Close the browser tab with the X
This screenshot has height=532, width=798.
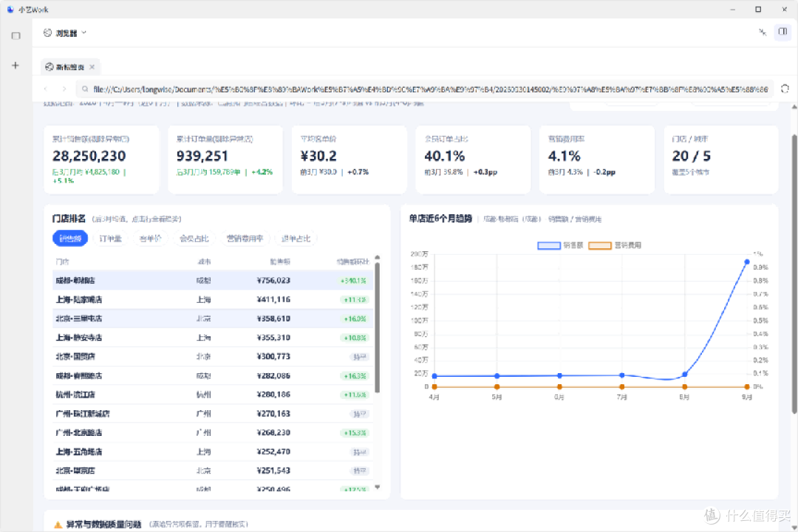click(x=92, y=66)
